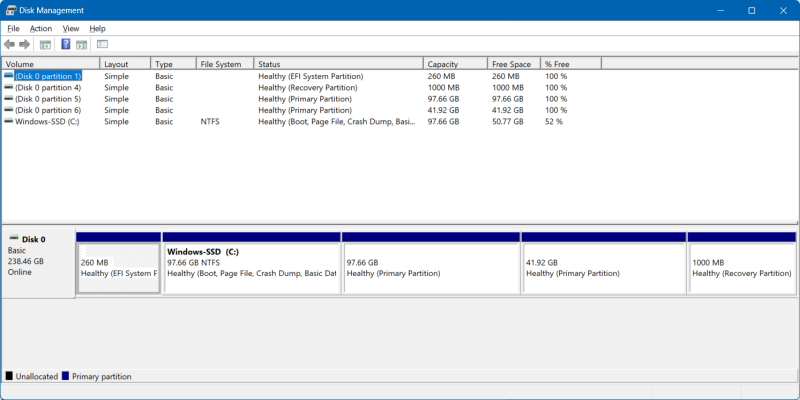Click the 1000 MB capacity cell in list
This screenshot has height=400, width=800.
(x=443, y=87)
